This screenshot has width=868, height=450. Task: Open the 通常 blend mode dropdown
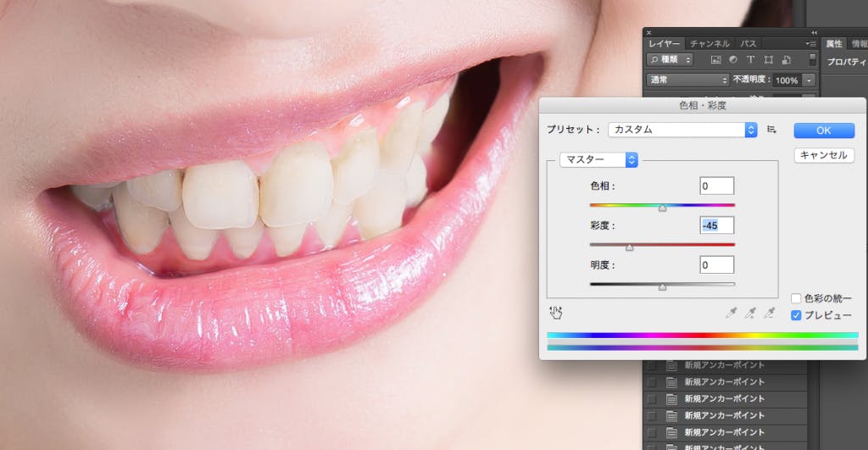[x=687, y=81]
